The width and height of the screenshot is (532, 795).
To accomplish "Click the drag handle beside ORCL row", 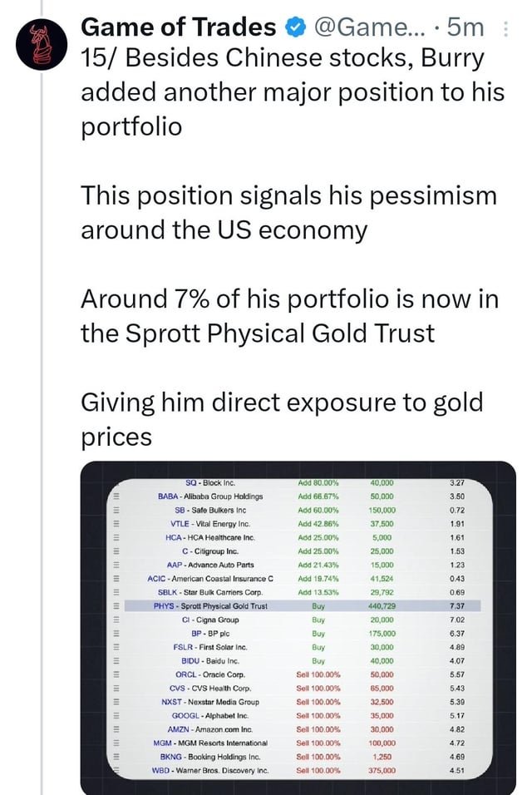I will click(x=116, y=674).
